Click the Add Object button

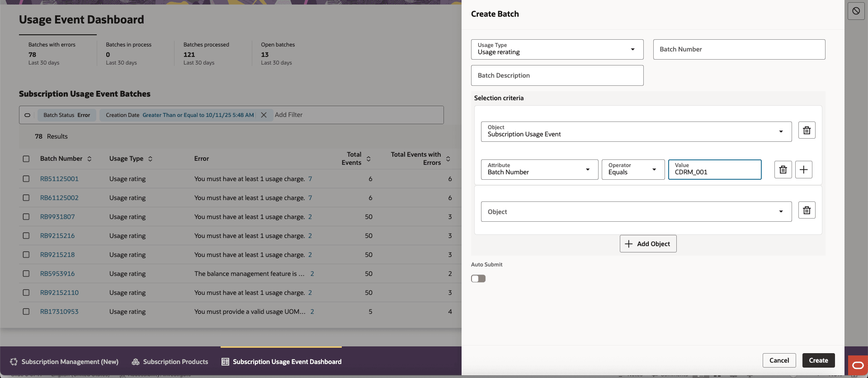pyautogui.click(x=648, y=244)
